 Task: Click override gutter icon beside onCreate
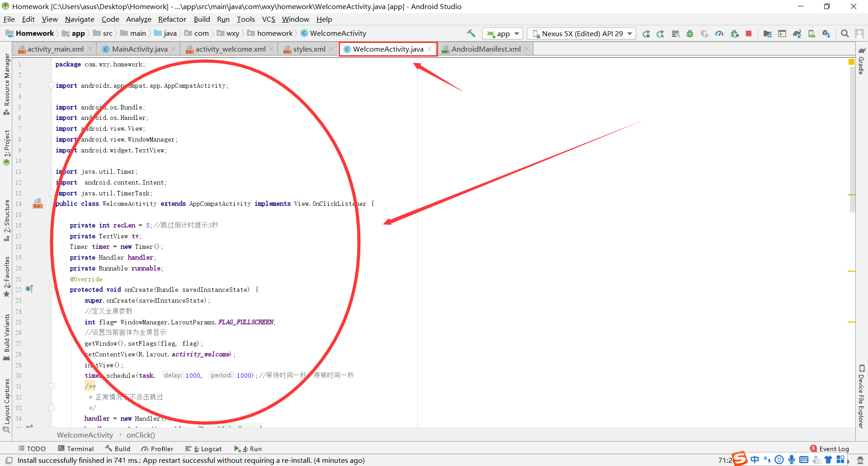pos(29,289)
